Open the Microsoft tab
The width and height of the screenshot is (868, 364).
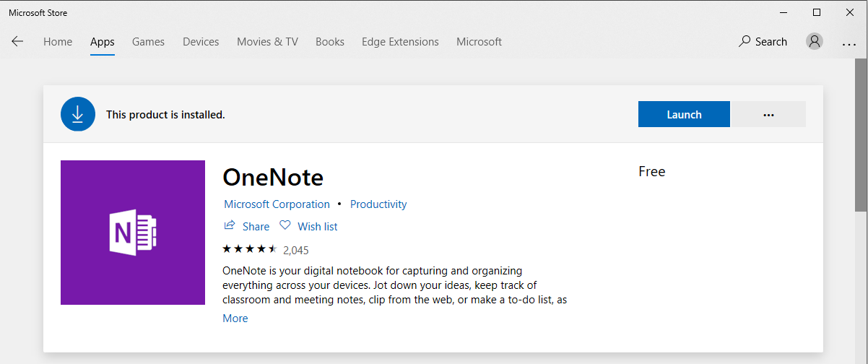point(479,42)
